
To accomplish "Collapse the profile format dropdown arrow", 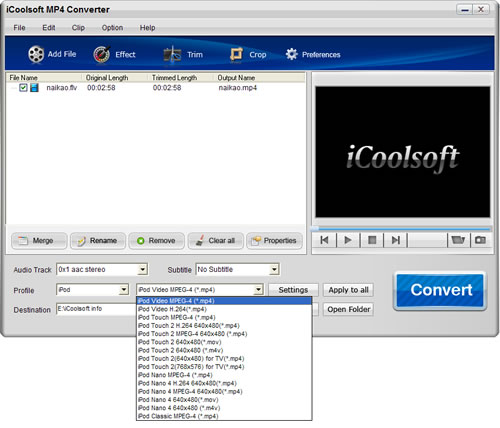I will coord(258,290).
